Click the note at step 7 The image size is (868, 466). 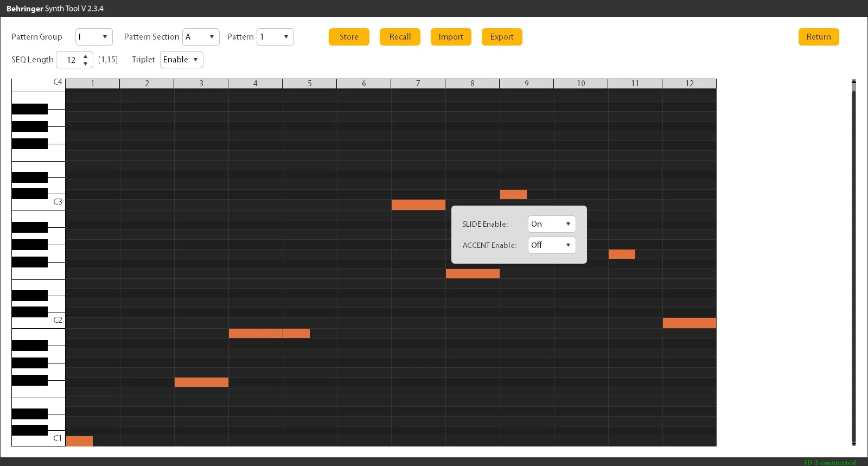coord(418,205)
